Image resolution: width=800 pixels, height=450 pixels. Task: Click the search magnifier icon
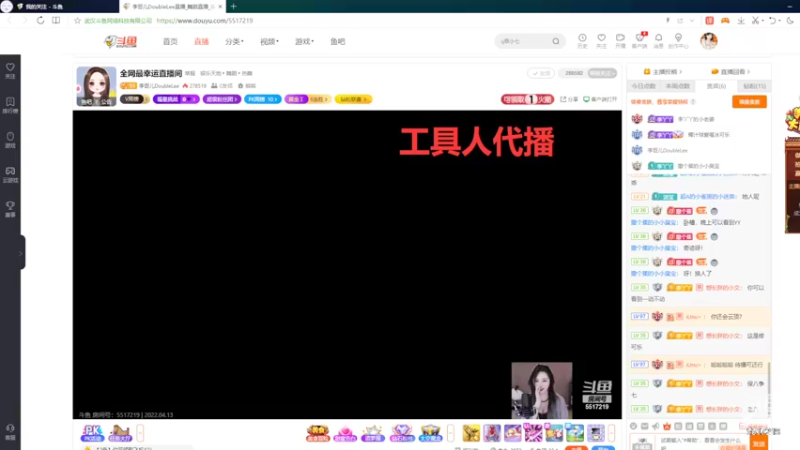tap(556, 41)
